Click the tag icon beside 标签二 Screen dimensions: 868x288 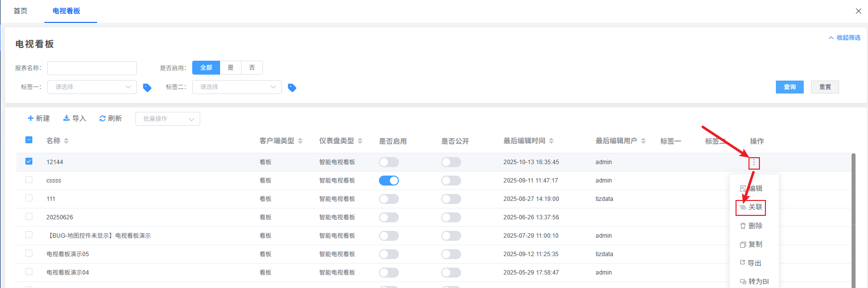292,88
